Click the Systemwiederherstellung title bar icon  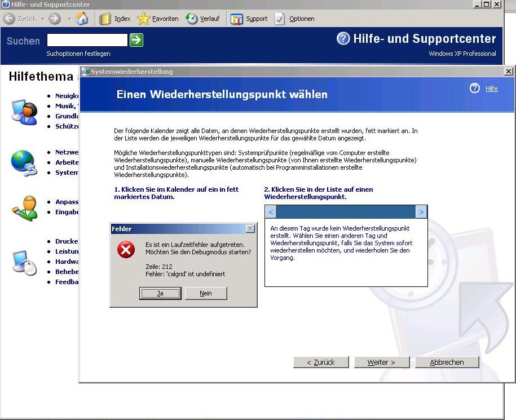[86, 71]
